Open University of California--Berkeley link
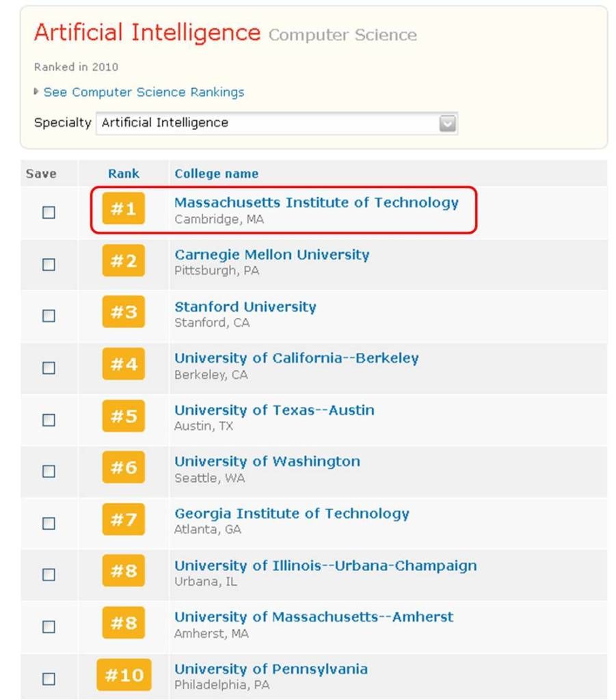Screen dimensions: 616x700 pyautogui.click(x=296, y=358)
